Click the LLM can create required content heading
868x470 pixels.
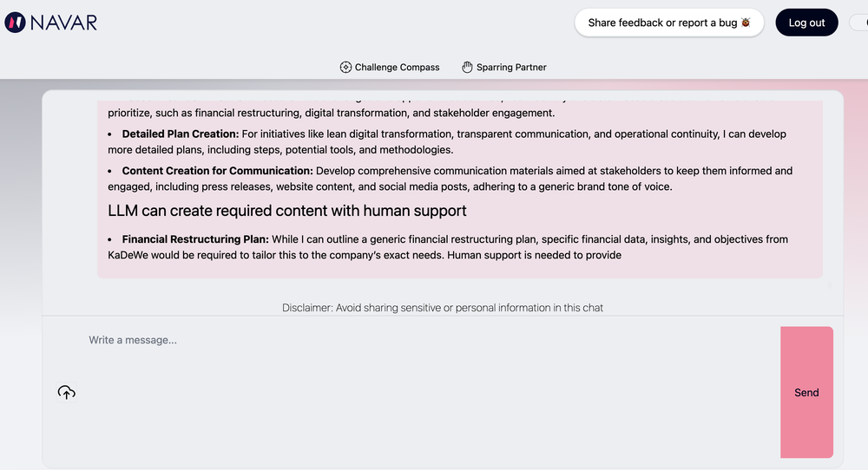pos(286,211)
